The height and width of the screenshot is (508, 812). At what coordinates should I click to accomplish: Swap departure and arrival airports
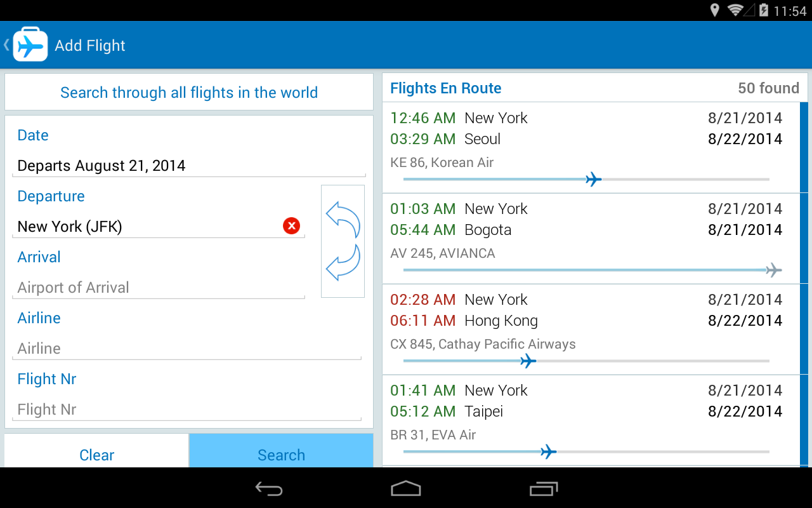(343, 241)
